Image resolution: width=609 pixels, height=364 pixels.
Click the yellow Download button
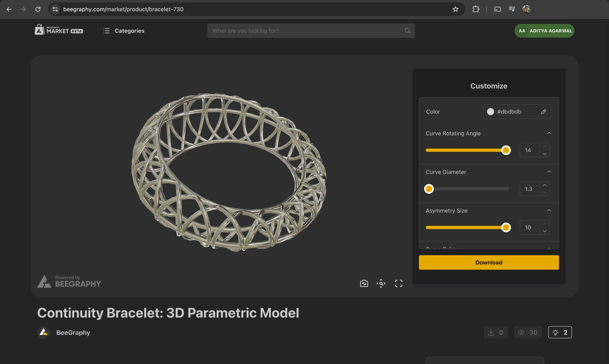489,262
